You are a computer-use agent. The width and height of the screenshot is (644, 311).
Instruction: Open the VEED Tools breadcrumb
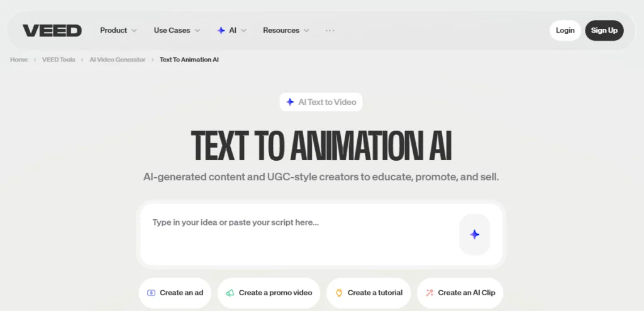tap(58, 60)
